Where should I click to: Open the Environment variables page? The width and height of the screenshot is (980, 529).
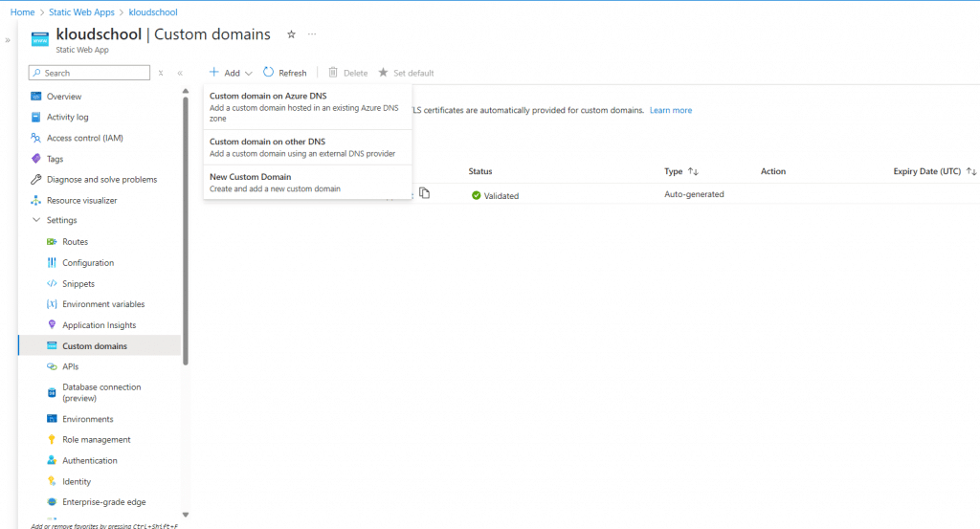click(103, 304)
